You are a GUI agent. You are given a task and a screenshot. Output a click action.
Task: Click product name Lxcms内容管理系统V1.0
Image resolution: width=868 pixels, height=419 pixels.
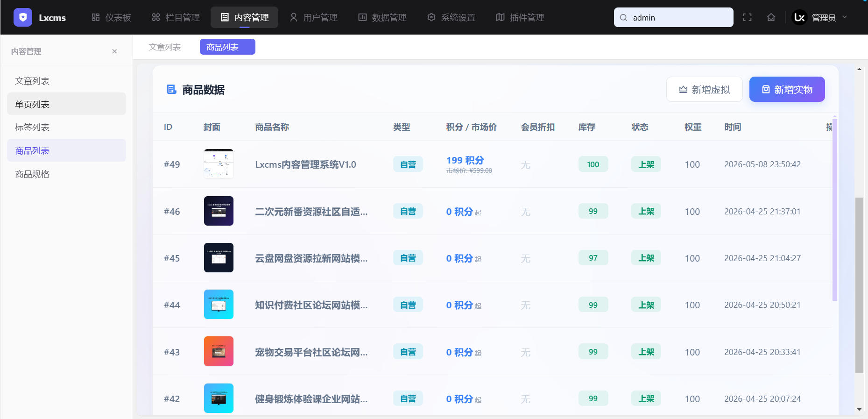pos(305,164)
